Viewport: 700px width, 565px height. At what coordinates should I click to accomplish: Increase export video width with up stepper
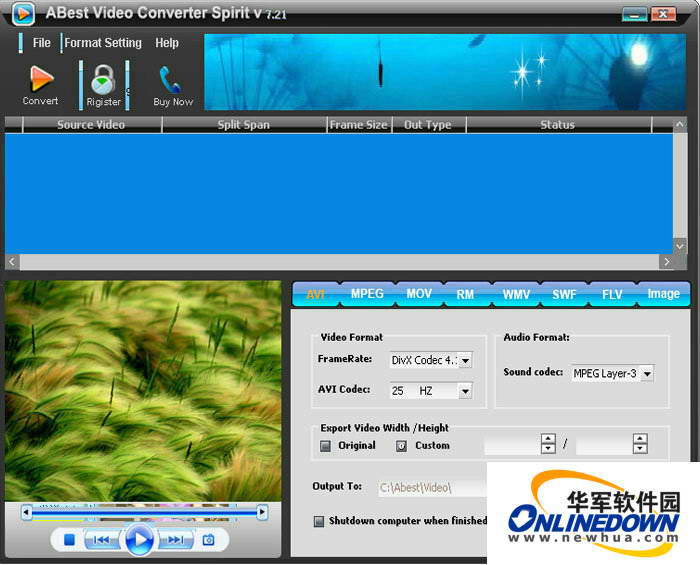click(548, 439)
